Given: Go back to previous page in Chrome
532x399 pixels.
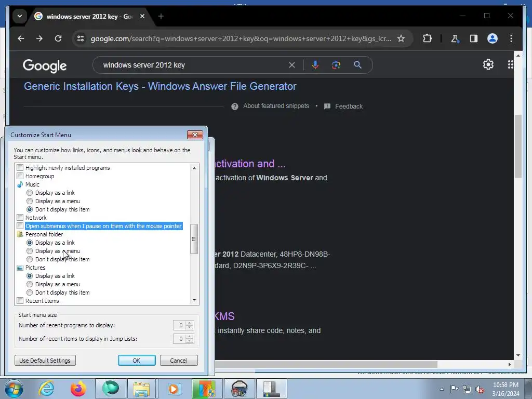Looking at the screenshot, I should point(21,38).
